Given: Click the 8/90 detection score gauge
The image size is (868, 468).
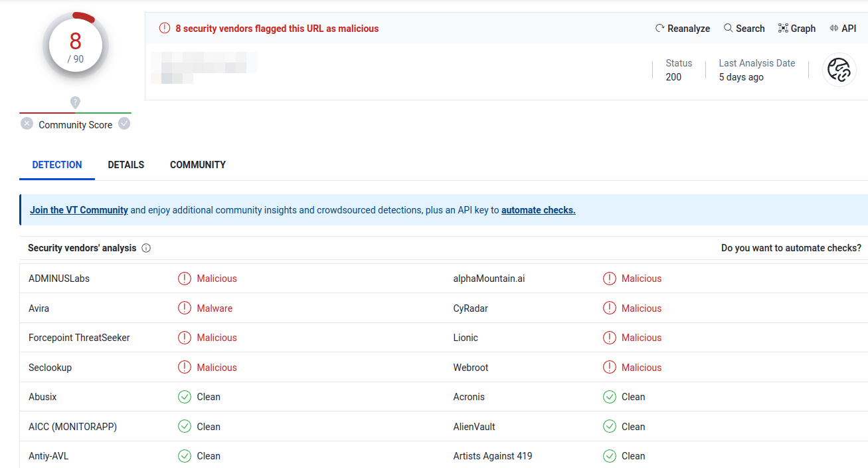Looking at the screenshot, I should [75, 47].
